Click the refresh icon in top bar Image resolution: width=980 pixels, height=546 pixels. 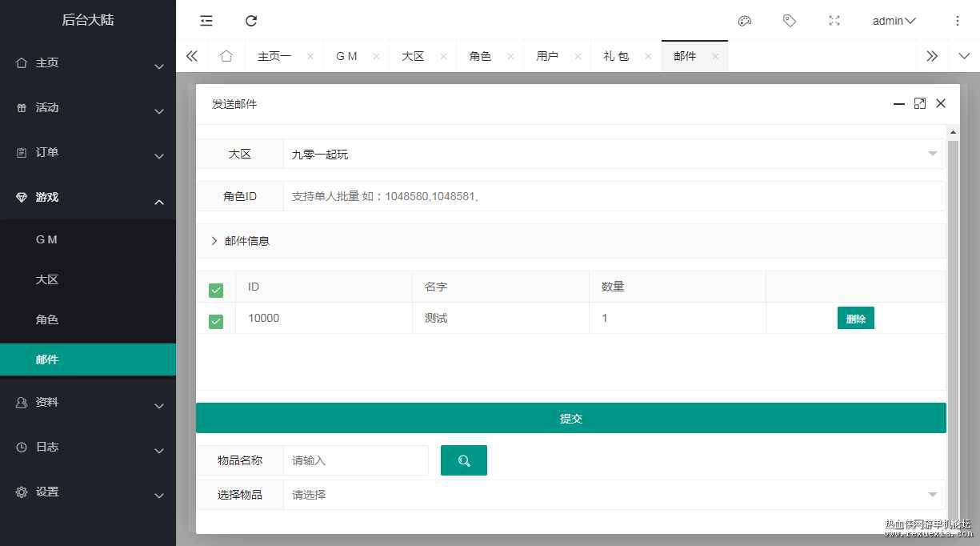(251, 21)
